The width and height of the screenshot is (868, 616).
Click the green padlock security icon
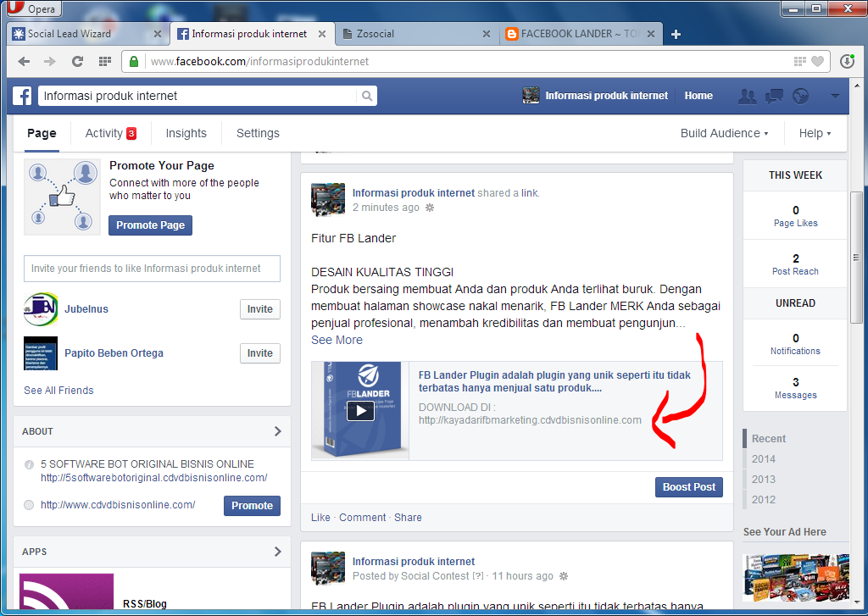133,62
